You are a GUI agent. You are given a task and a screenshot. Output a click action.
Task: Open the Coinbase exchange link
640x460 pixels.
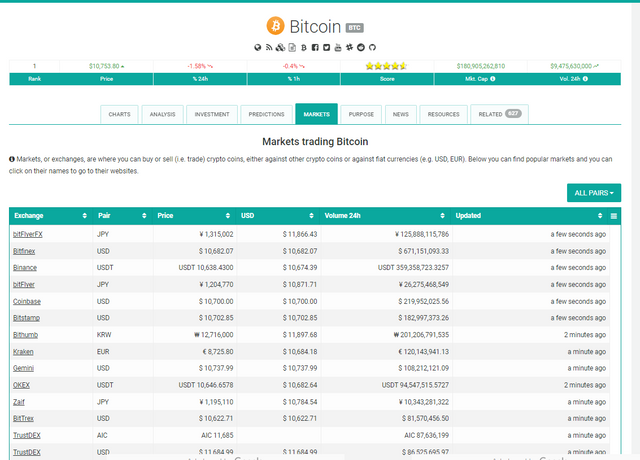tap(27, 302)
